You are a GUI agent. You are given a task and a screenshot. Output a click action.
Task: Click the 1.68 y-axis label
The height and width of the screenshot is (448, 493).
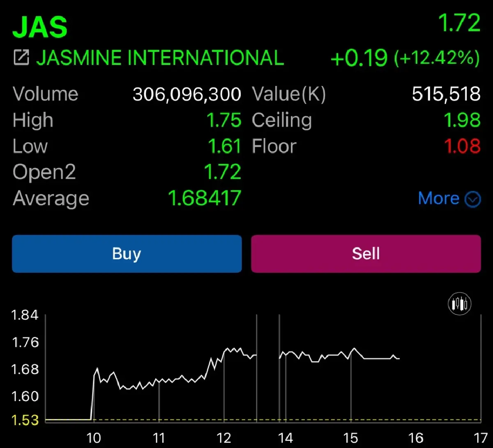click(25, 369)
